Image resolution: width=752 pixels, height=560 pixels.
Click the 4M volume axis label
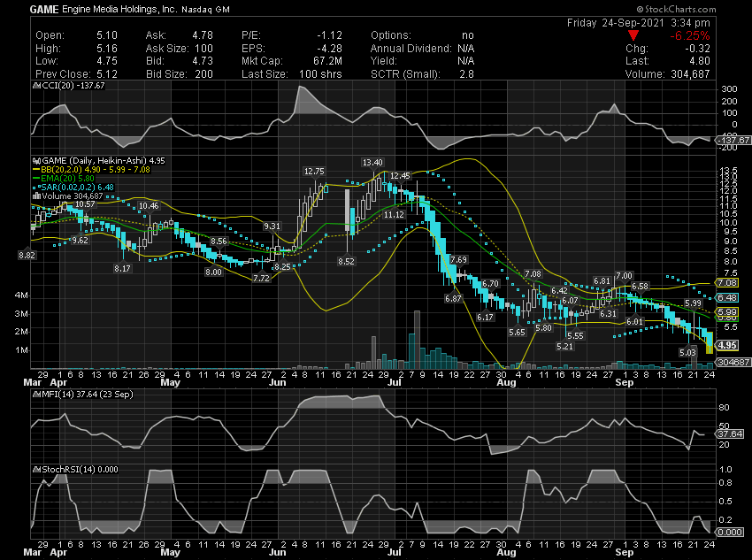tap(21, 295)
